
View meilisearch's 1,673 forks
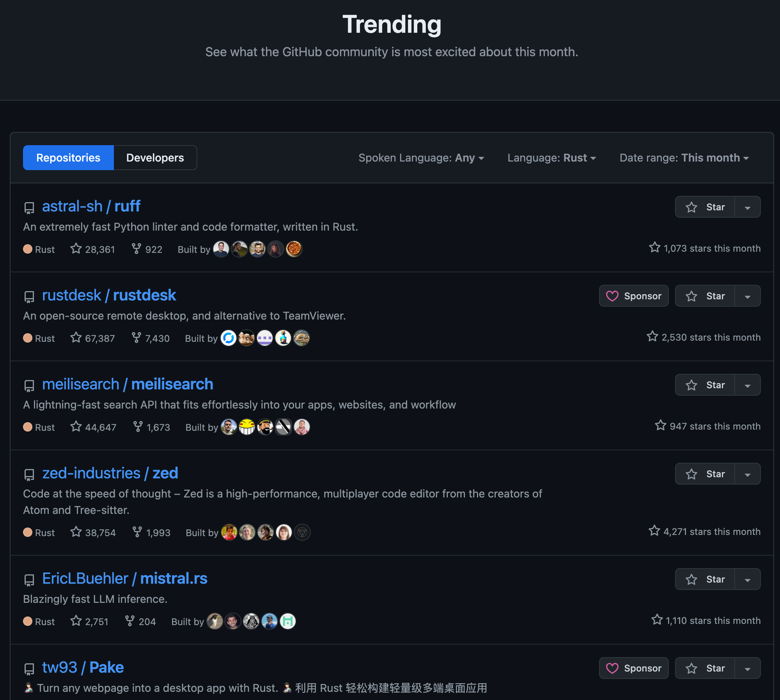(x=152, y=427)
